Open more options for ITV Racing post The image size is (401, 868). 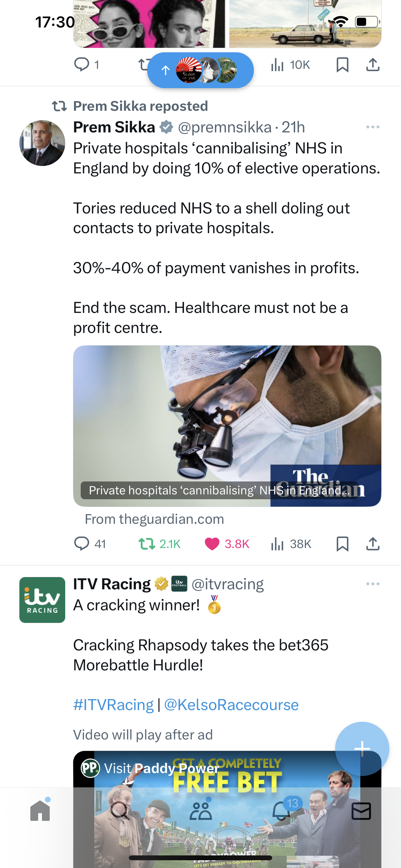point(373,584)
